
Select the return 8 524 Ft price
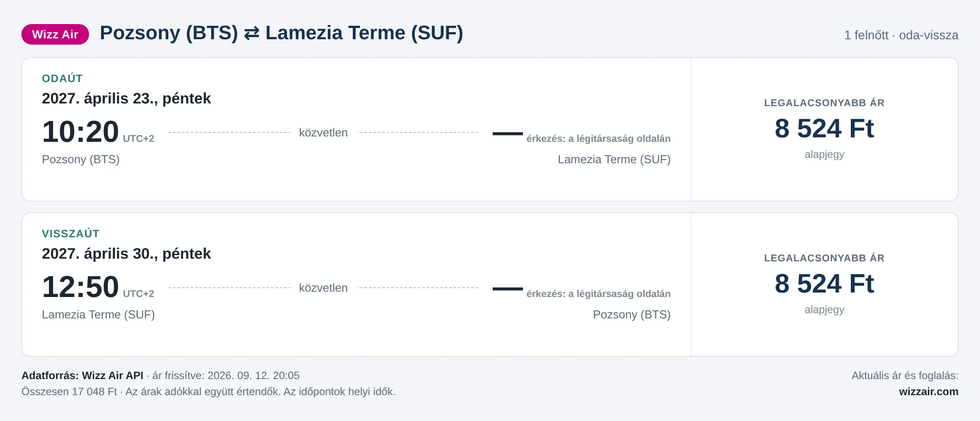[x=824, y=284]
